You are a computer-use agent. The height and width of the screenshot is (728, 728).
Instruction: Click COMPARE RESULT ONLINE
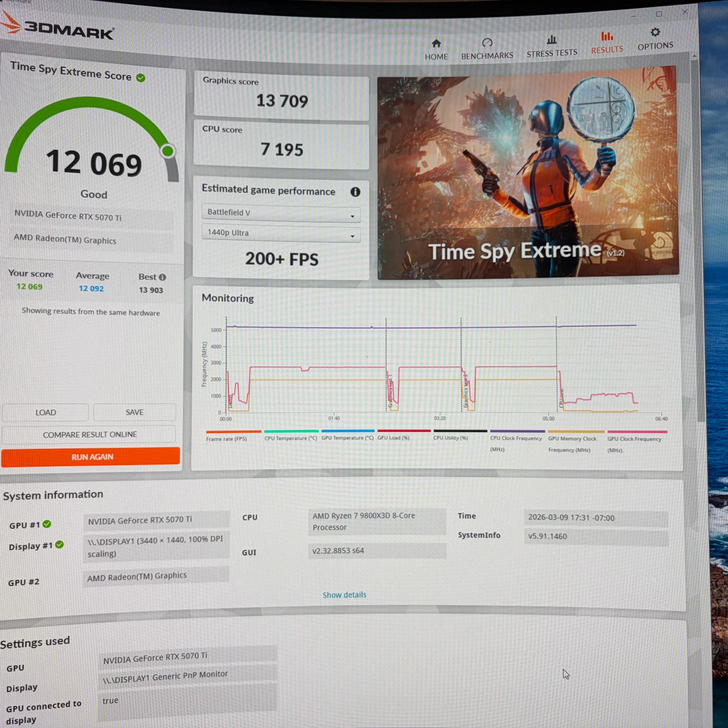[x=90, y=434]
